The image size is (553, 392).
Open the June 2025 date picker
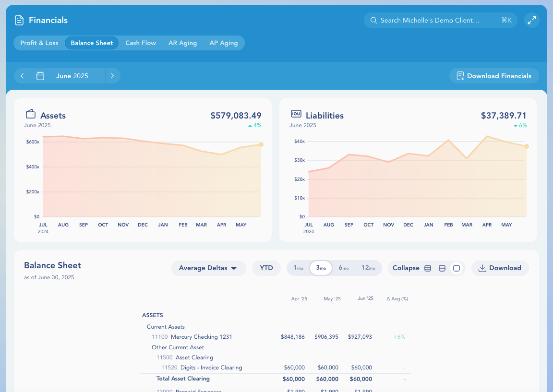pyautogui.click(x=72, y=76)
